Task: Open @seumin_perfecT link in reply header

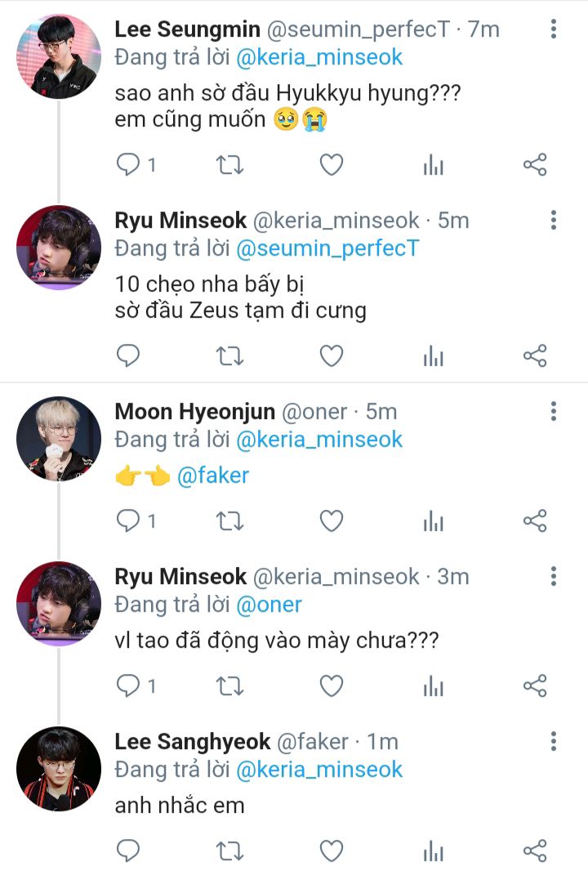Action: point(327,249)
